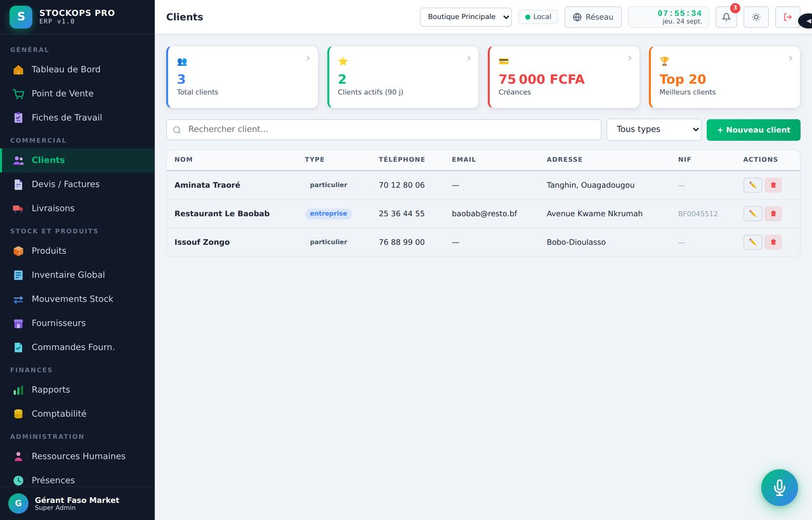Expand the Clients actifs card

pos(403,77)
